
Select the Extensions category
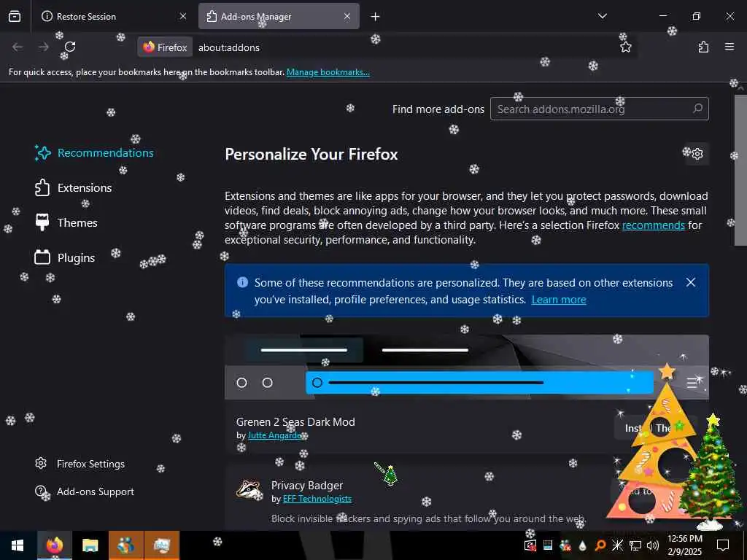click(x=74, y=187)
